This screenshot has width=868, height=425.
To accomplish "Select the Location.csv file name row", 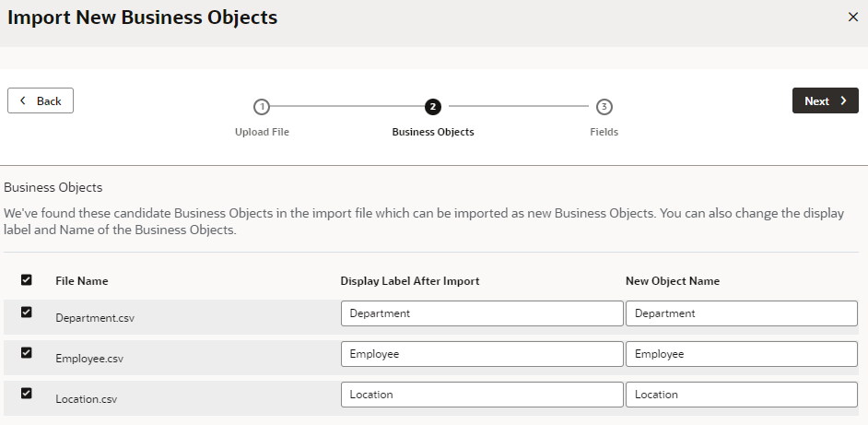I will click(86, 399).
